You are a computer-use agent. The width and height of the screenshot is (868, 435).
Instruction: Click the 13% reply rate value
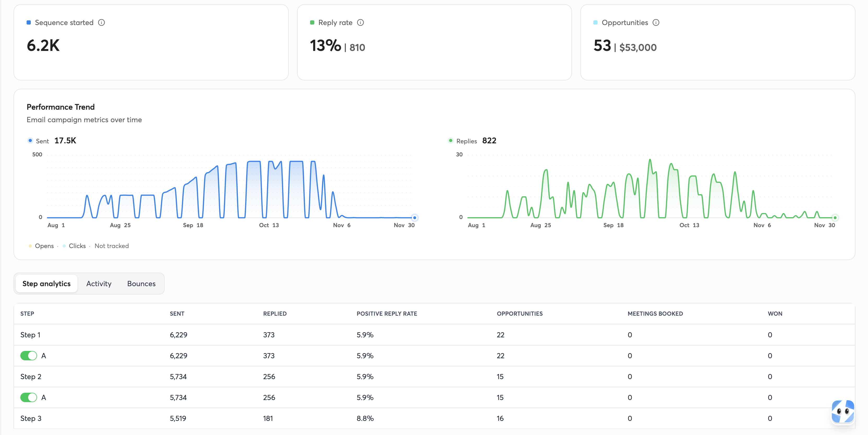[325, 45]
